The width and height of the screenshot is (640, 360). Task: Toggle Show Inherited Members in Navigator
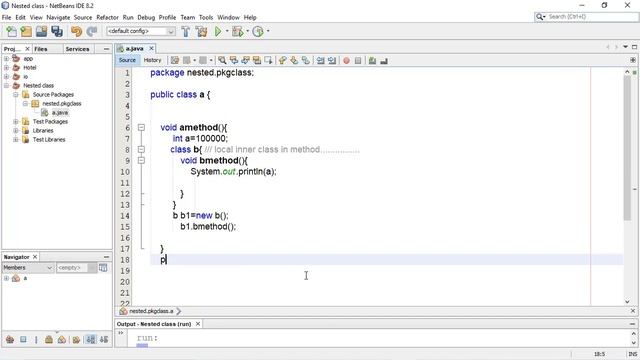(x=10, y=339)
